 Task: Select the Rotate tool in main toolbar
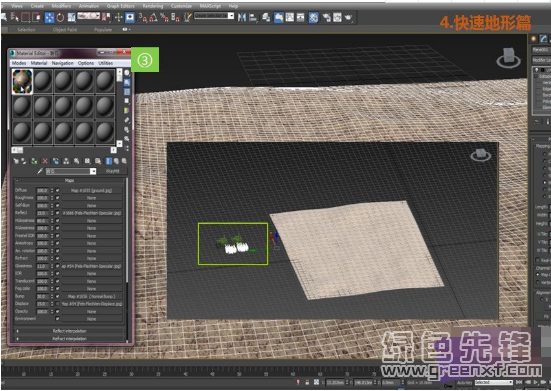pos(60,17)
